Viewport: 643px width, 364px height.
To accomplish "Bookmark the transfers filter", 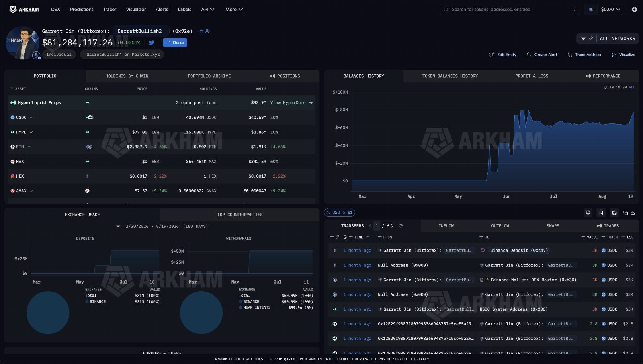I will [x=601, y=213].
